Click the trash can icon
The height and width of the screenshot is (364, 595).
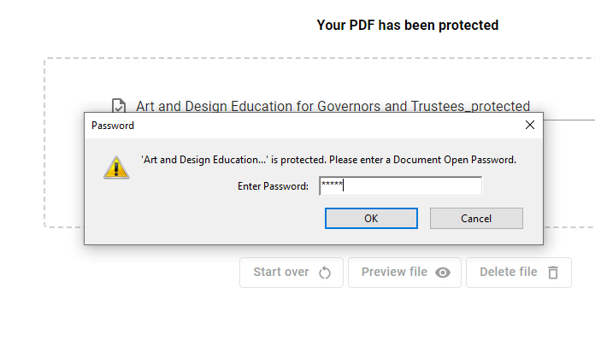click(553, 273)
